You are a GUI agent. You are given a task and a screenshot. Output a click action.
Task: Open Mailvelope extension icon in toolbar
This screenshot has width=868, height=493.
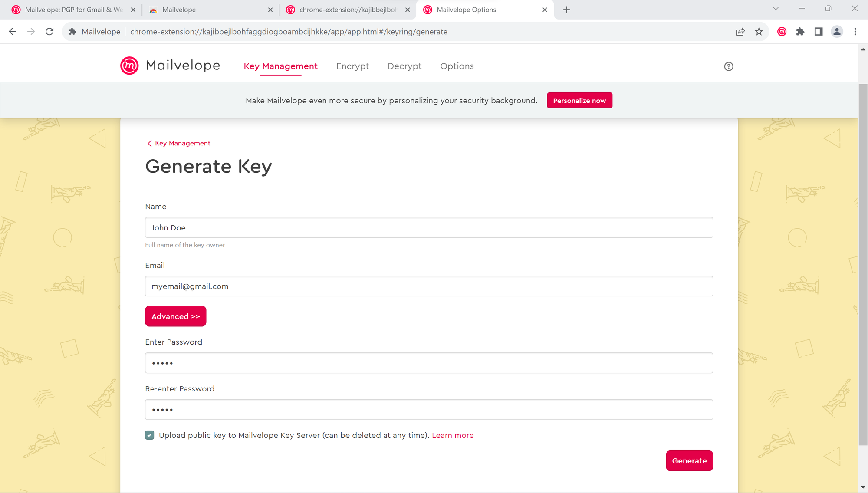pos(782,32)
